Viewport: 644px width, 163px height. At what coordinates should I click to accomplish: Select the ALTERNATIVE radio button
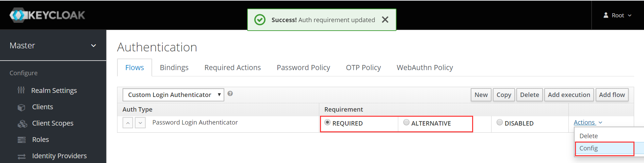click(406, 122)
